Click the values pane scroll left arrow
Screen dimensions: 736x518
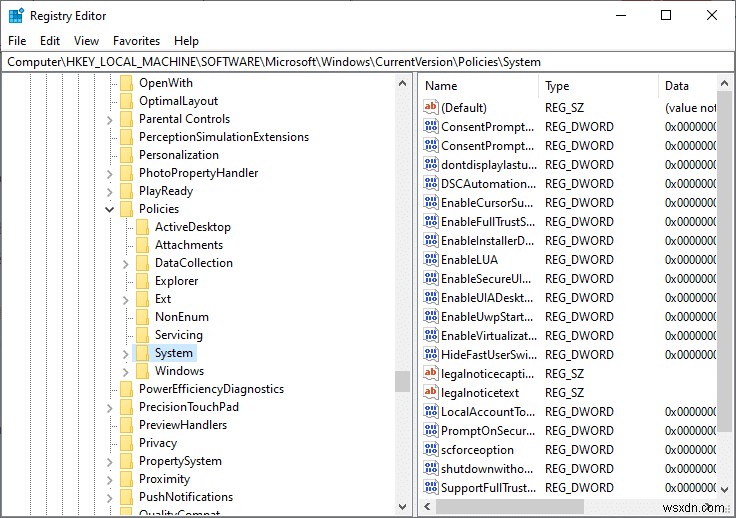[x=427, y=507]
